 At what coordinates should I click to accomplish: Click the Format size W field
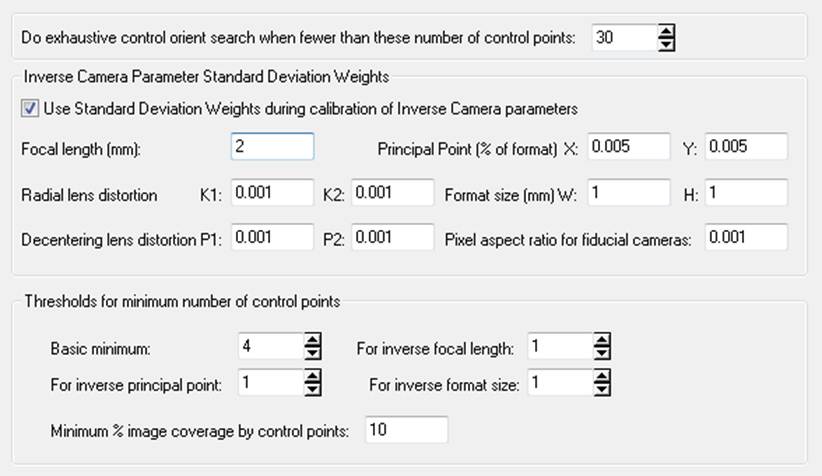click(628, 193)
